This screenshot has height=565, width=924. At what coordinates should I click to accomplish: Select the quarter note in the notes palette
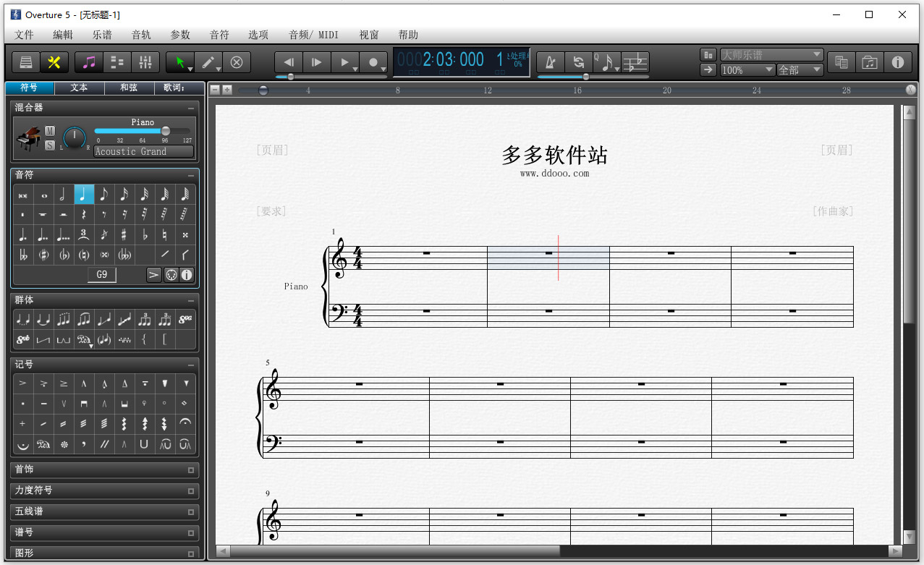(84, 194)
